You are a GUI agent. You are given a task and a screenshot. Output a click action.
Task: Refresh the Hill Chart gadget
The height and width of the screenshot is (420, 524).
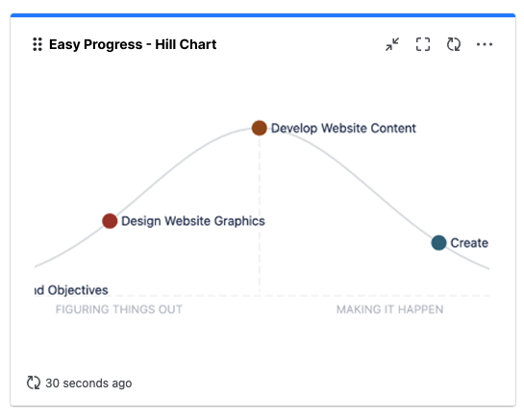coord(454,44)
